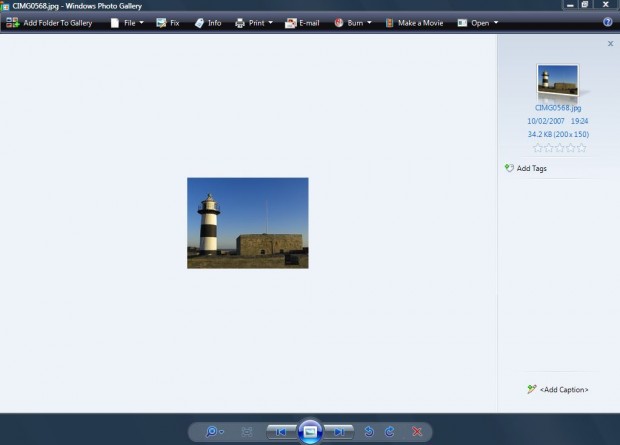Expand the File dropdown arrow
The height and width of the screenshot is (445, 620).
point(141,23)
